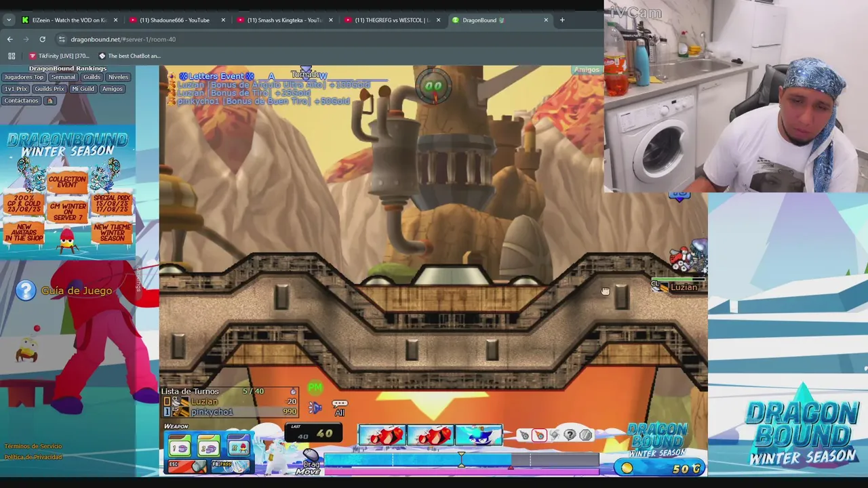The height and width of the screenshot is (488, 868).
Task: Click the shot power bar
Action: tap(462, 460)
